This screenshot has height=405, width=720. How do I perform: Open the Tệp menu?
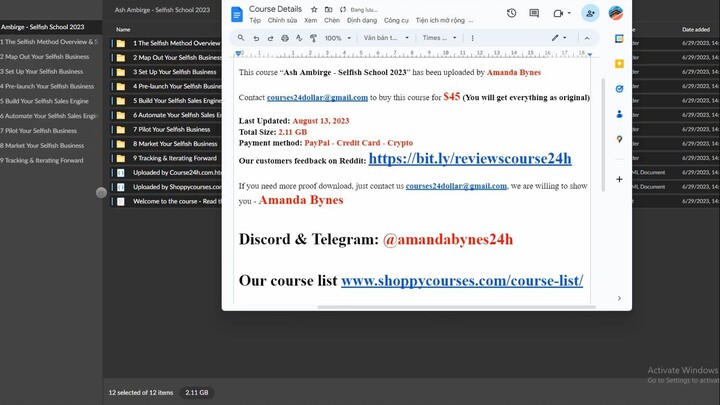coord(255,21)
